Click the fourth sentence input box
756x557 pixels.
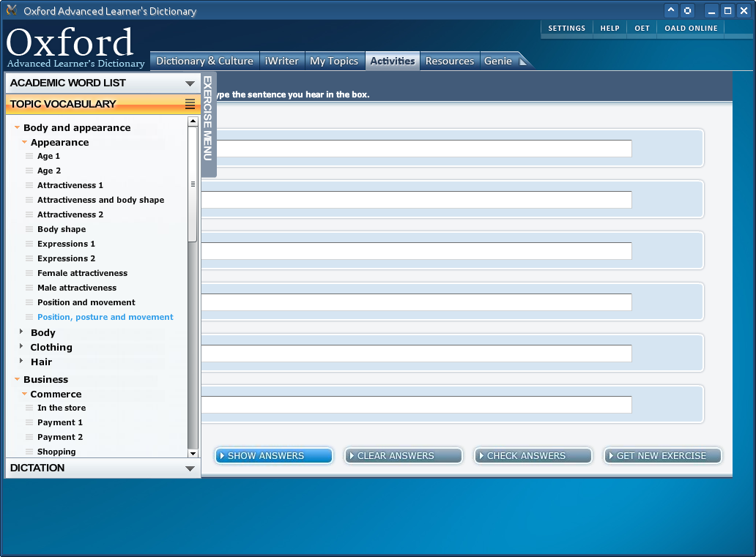pyautogui.click(x=417, y=302)
